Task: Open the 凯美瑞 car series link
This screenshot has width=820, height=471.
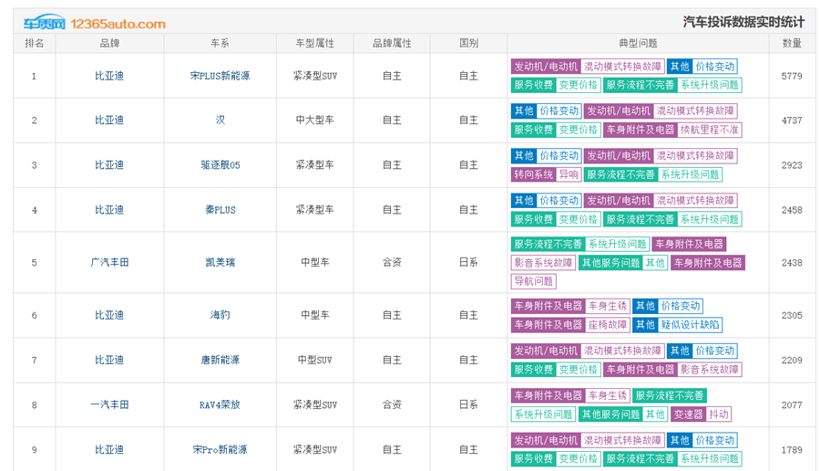Action: (220, 263)
